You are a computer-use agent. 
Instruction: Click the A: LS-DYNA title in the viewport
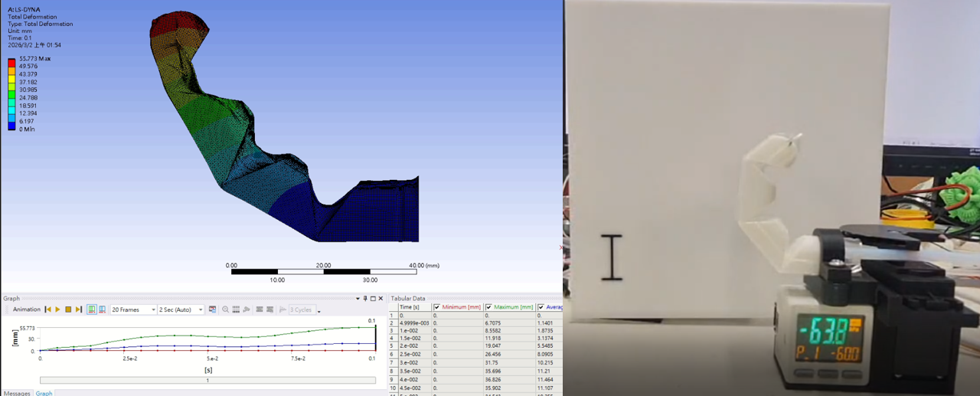pyautogui.click(x=24, y=9)
